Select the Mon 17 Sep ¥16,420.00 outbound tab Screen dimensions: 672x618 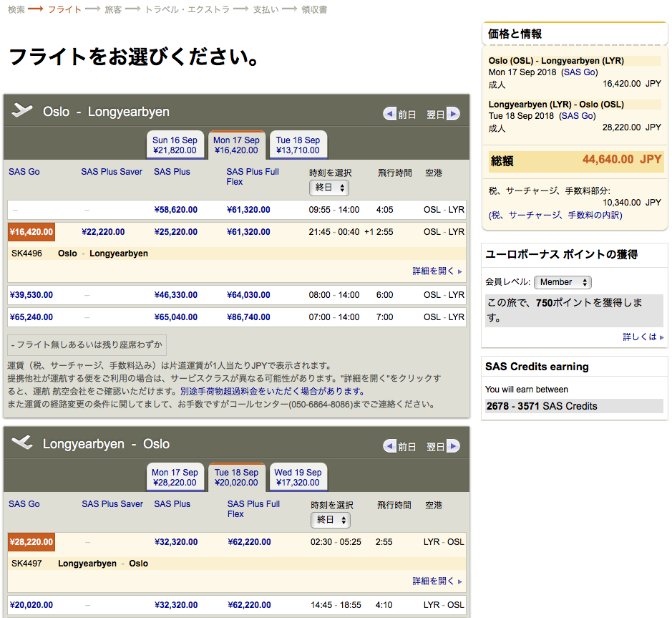point(236,145)
